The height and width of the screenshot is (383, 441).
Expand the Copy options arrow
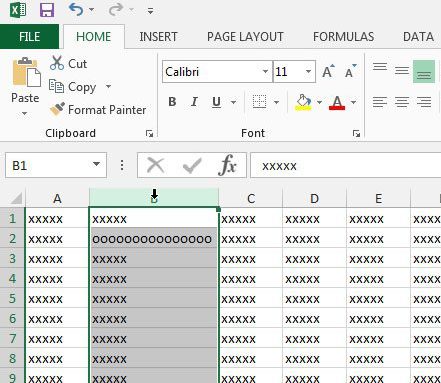108,87
